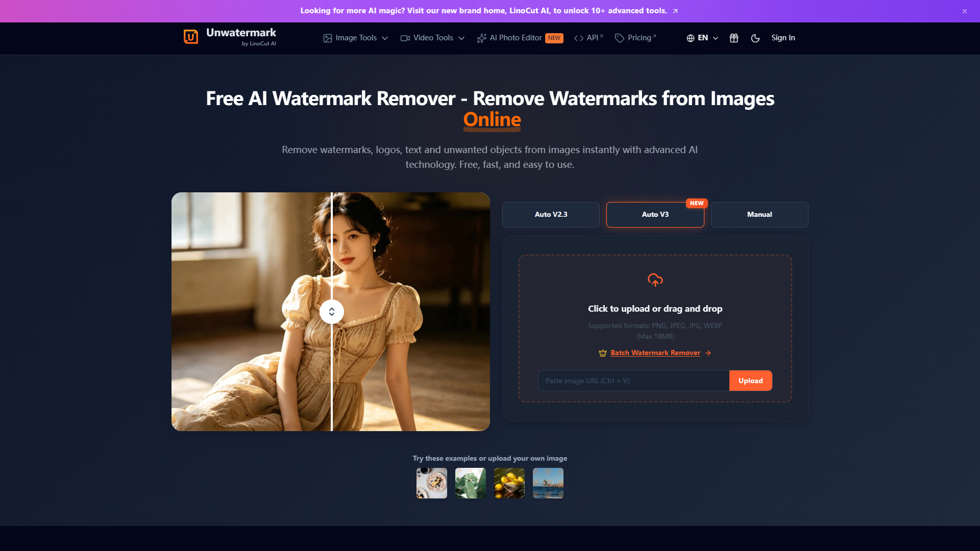Click the globe language icon
The width and height of the screenshot is (980, 551).
[691, 38]
